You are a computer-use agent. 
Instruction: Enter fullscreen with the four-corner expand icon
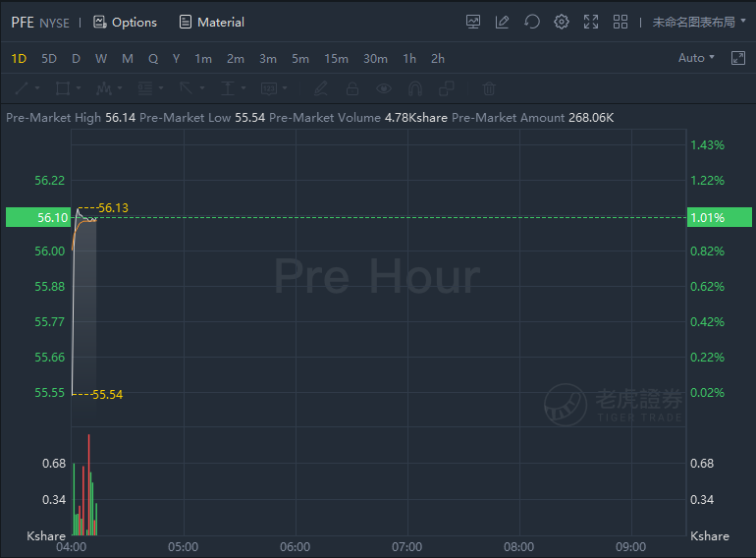591,22
